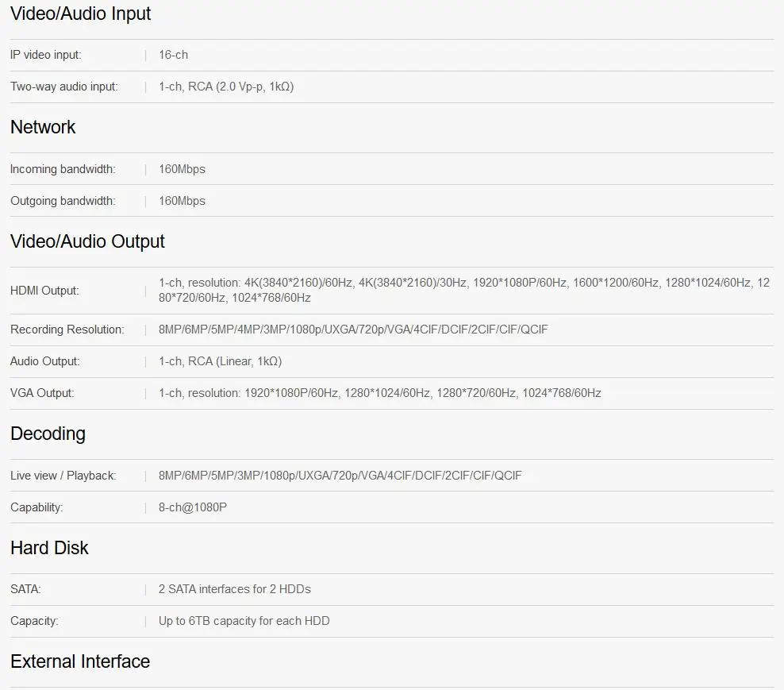Click the HDMI Output resolution list text

464,290
